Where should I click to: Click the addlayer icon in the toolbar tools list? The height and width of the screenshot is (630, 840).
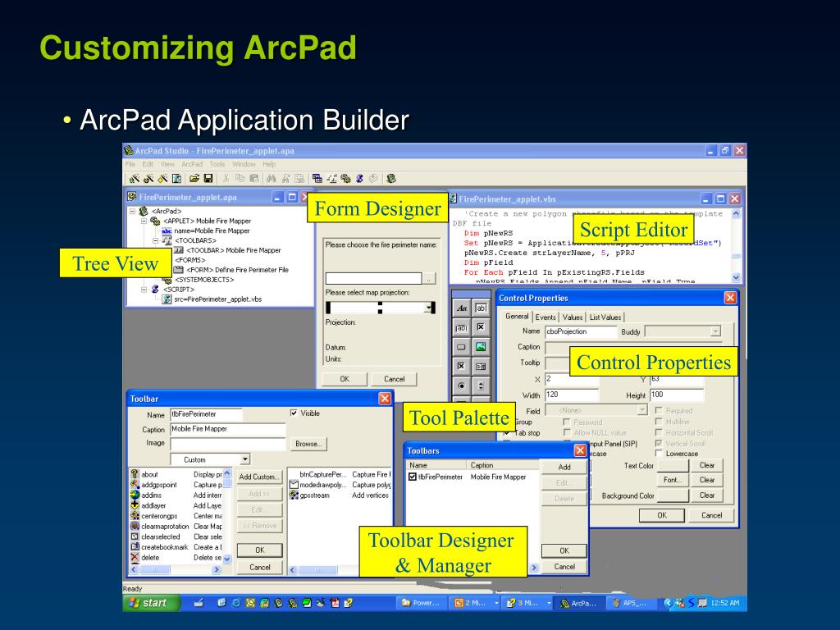tap(135, 505)
